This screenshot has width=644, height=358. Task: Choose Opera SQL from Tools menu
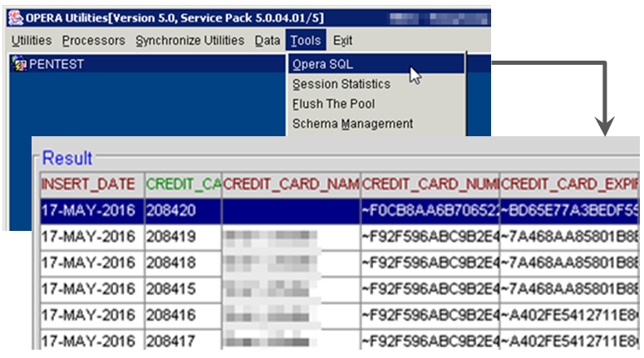[x=376, y=64]
